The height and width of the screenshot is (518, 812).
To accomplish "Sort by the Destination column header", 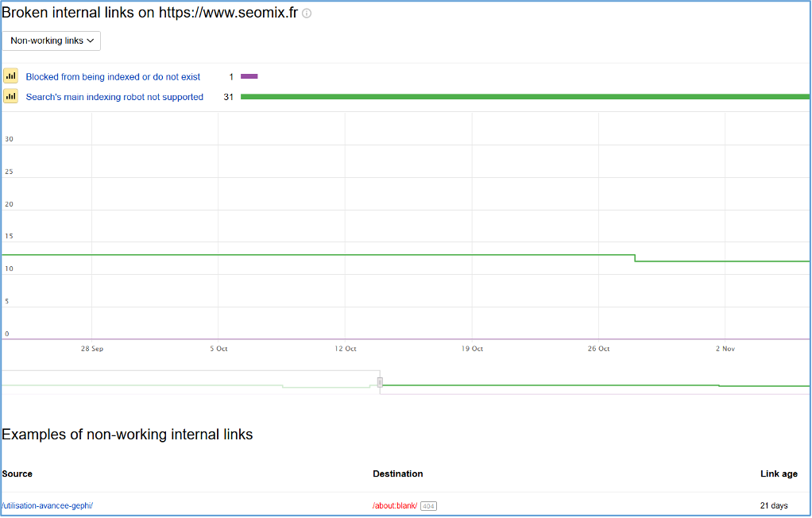I will coord(397,474).
